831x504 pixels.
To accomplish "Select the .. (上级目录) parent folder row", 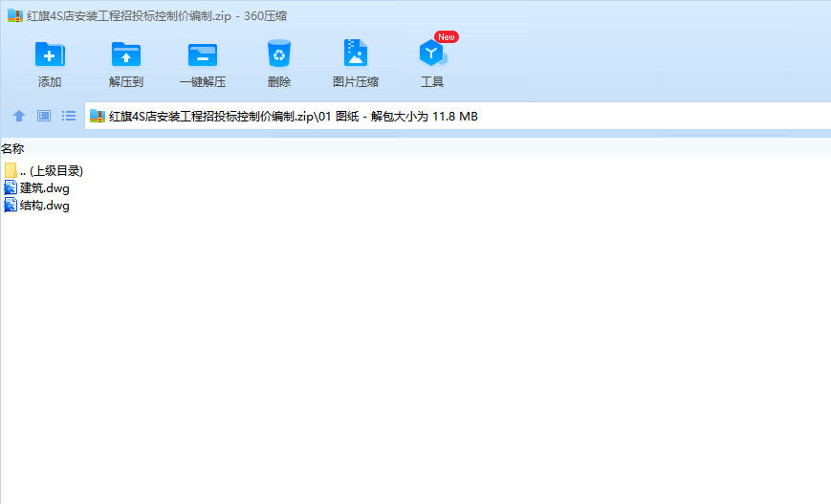I will (x=44, y=170).
